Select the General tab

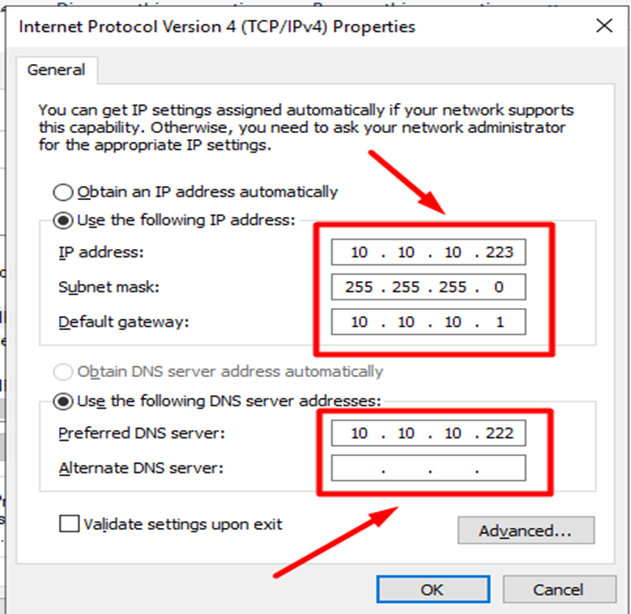coord(56,70)
